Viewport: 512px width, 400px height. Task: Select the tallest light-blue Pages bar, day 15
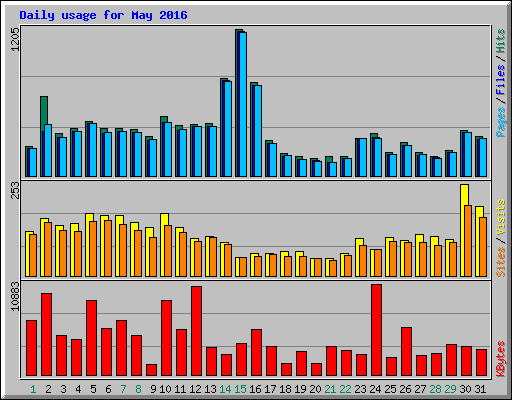pos(243,104)
